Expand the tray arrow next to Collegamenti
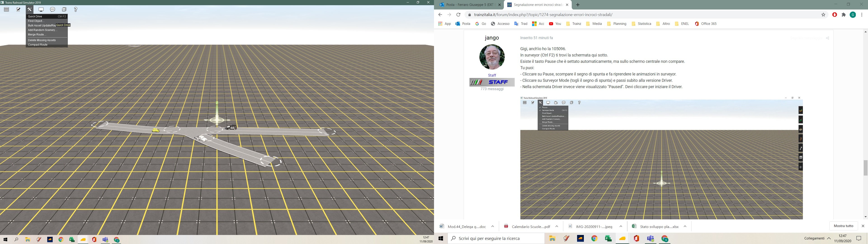Viewport: 868px width, 244px height. 829,238
